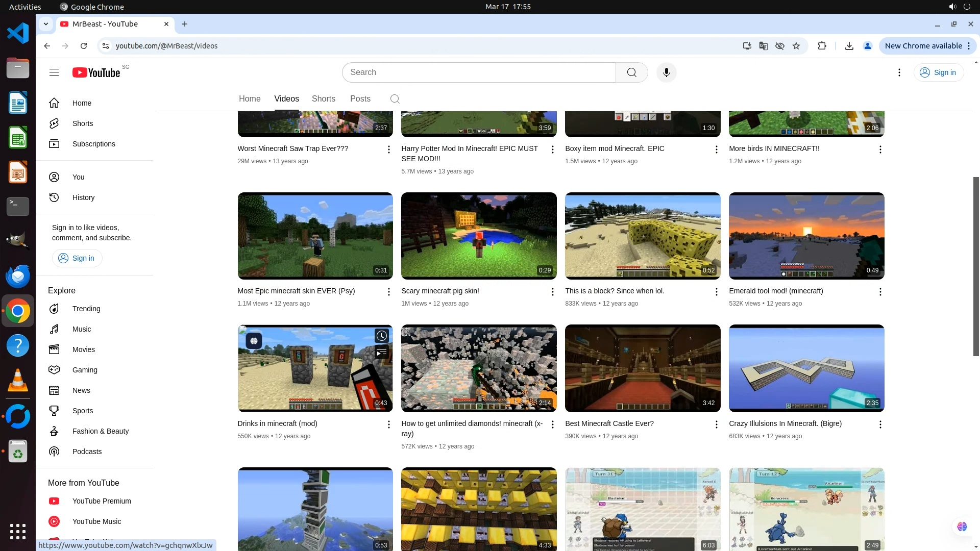The image size is (980, 551).
Task: Expand the Chrome tab search dropdown
Action: [46, 24]
